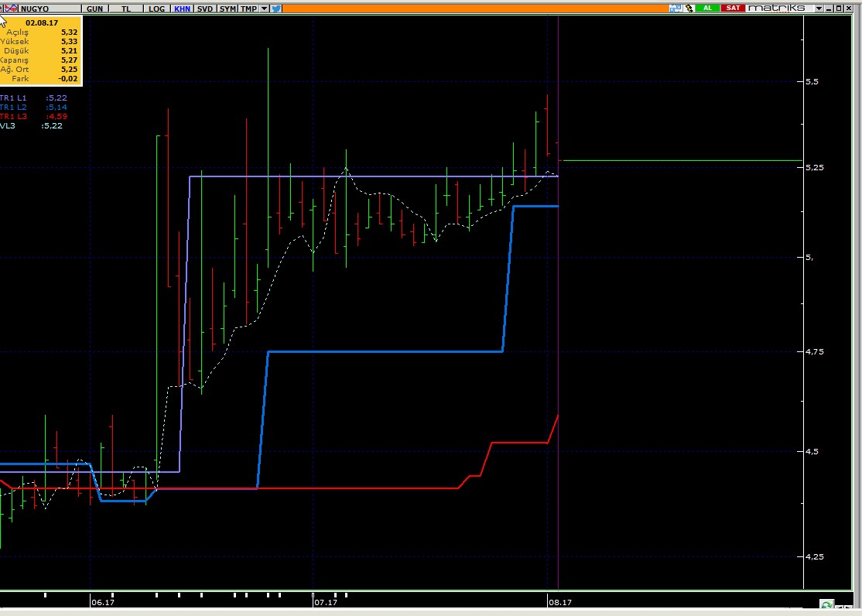Click the 02.08.17 date in info box

click(42, 23)
